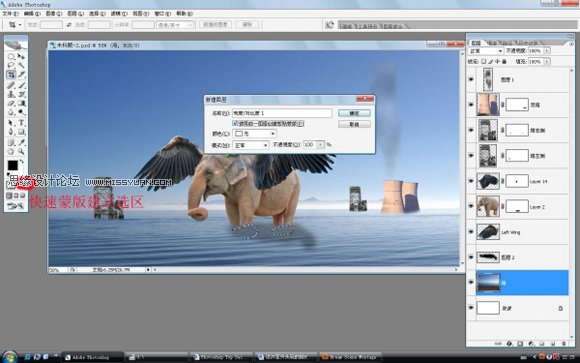Open the blend mode dropdown in the Layers panel
This screenshot has width=580, height=363.
[486, 51]
